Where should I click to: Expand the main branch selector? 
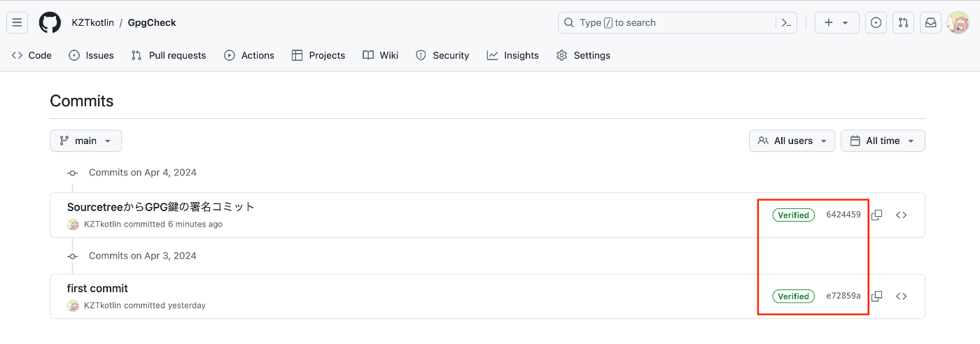[85, 141]
